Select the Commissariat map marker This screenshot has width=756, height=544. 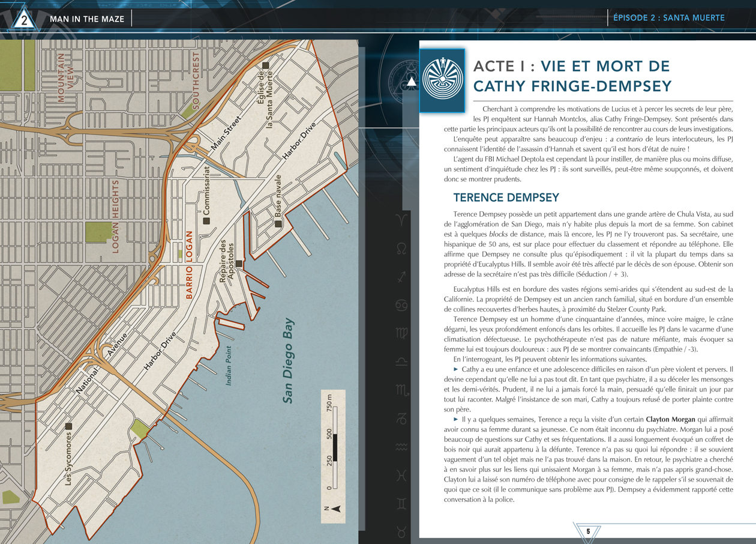(x=206, y=221)
